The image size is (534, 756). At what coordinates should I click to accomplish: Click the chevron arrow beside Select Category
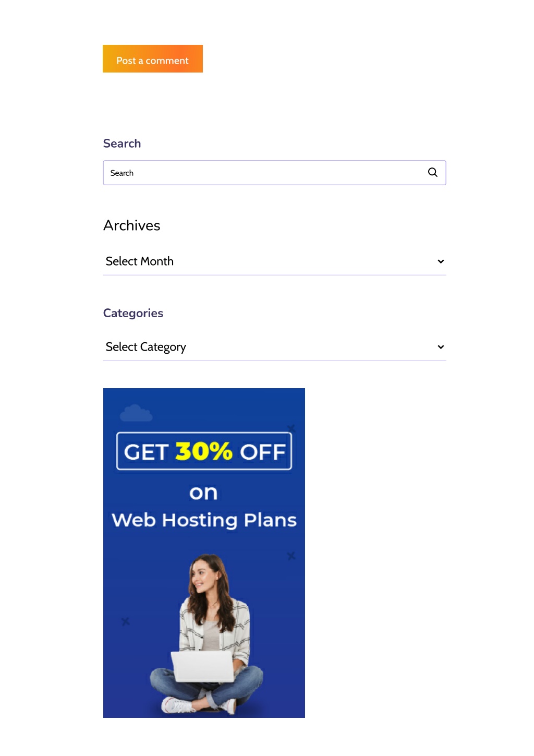point(441,347)
